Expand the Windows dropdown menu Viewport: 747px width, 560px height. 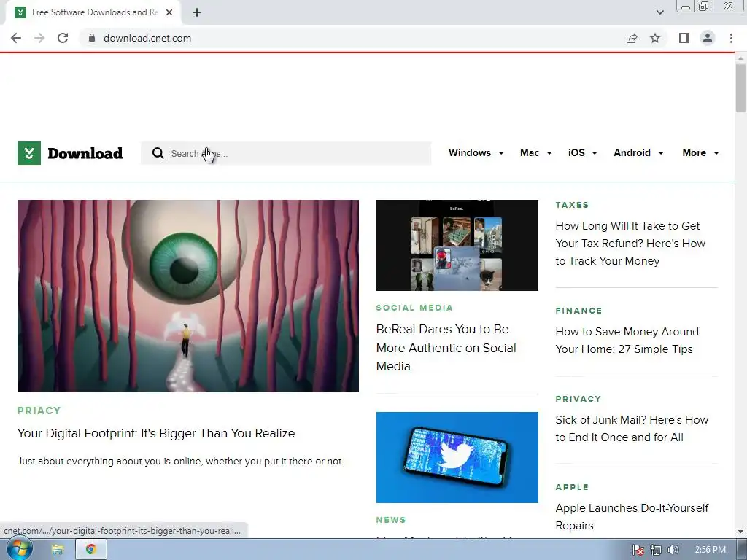[476, 153]
